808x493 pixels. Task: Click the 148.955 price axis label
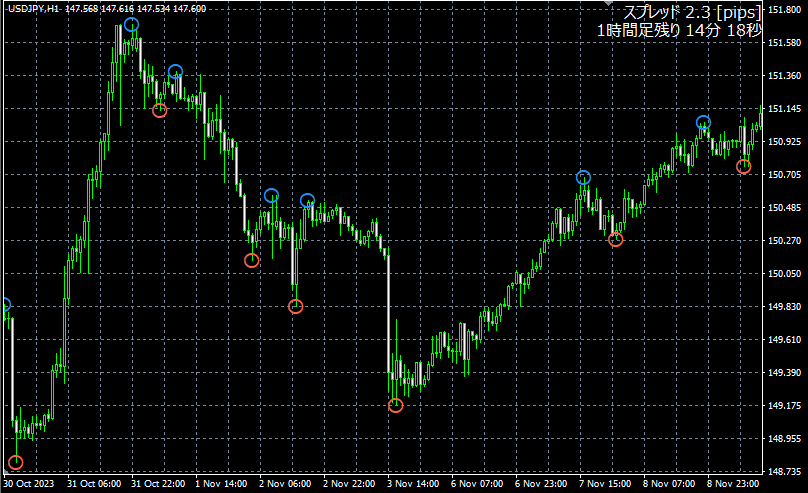tap(784, 438)
